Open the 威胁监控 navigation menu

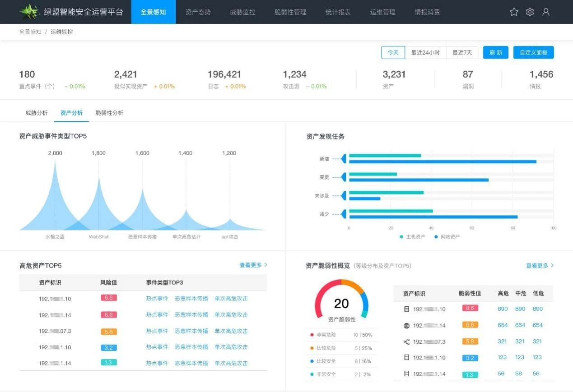point(242,12)
